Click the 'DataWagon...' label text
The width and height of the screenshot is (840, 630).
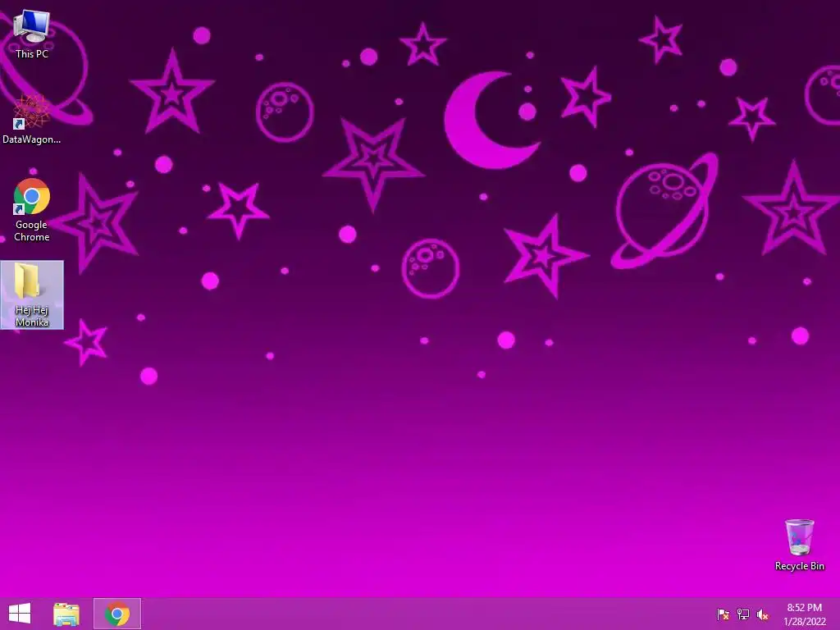click(32, 139)
